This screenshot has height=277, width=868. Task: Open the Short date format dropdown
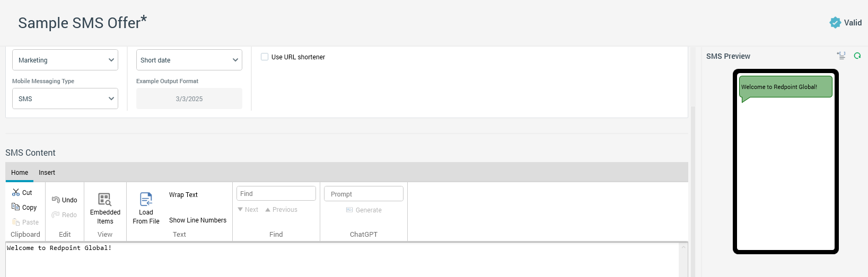pyautogui.click(x=189, y=60)
